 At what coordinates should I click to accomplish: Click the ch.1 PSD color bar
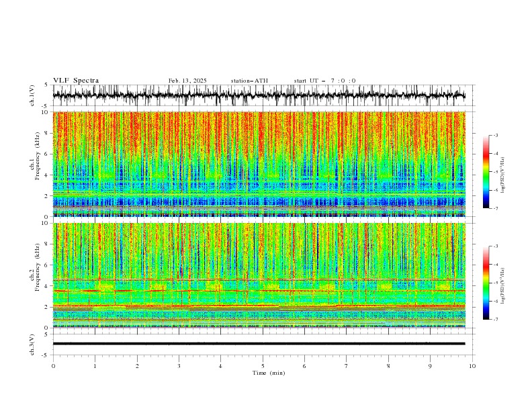pos(486,172)
